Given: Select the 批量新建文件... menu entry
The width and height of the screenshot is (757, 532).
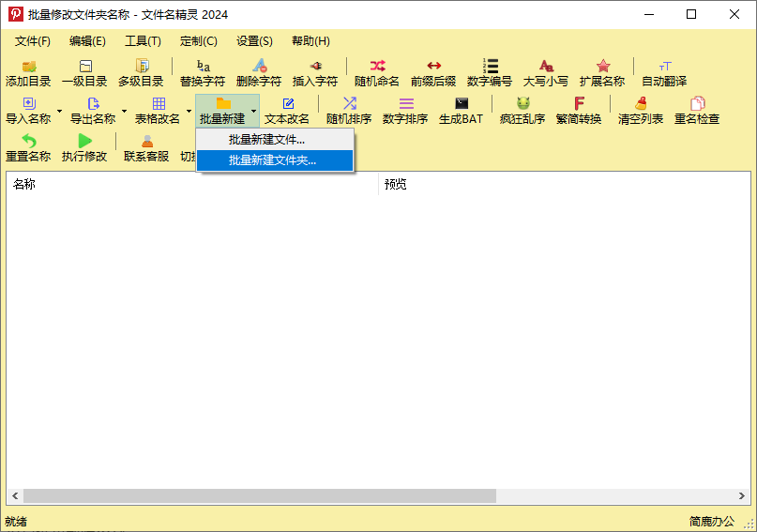Looking at the screenshot, I should point(267,140).
